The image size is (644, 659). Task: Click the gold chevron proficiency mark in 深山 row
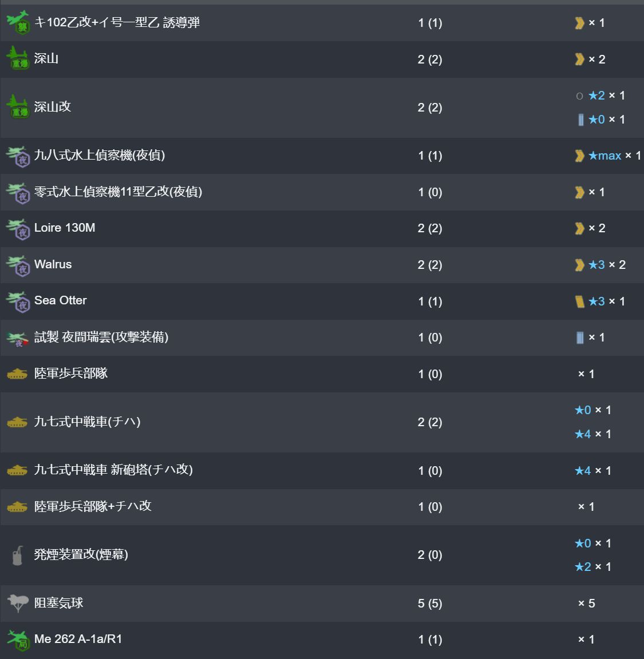pos(580,59)
